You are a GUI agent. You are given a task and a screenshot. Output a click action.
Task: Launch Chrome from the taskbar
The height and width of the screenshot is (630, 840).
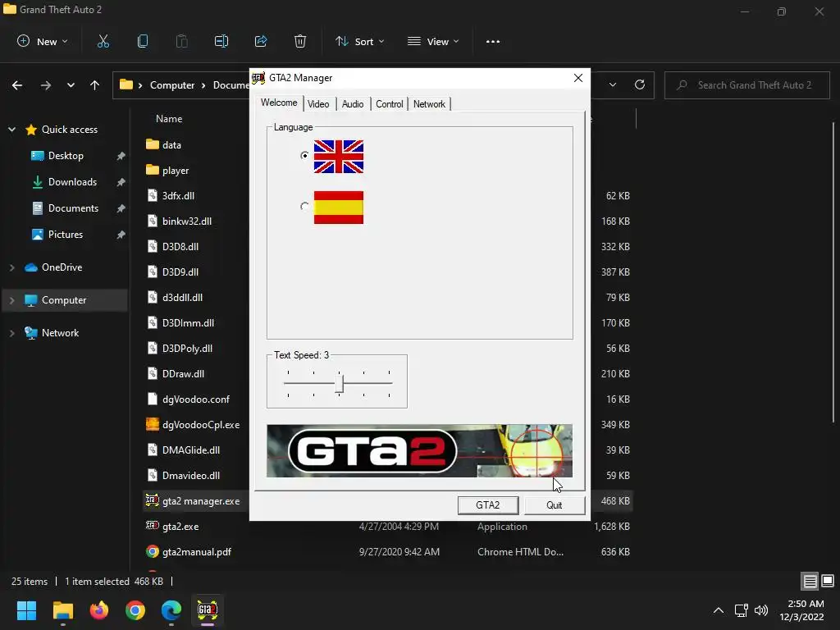point(135,610)
